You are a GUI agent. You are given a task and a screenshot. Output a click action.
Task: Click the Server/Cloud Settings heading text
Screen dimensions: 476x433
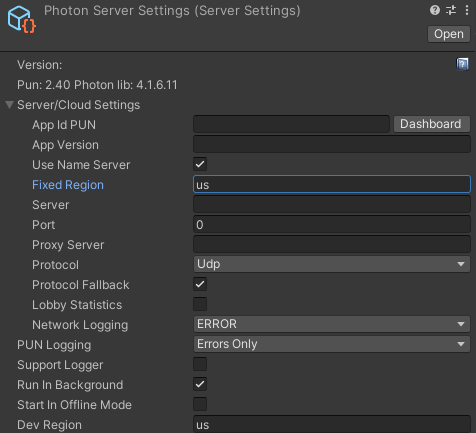(79, 105)
